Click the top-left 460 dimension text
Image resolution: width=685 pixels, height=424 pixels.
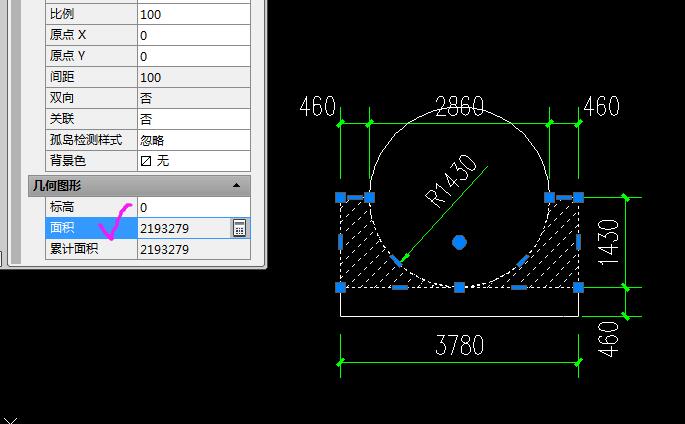pyautogui.click(x=318, y=106)
